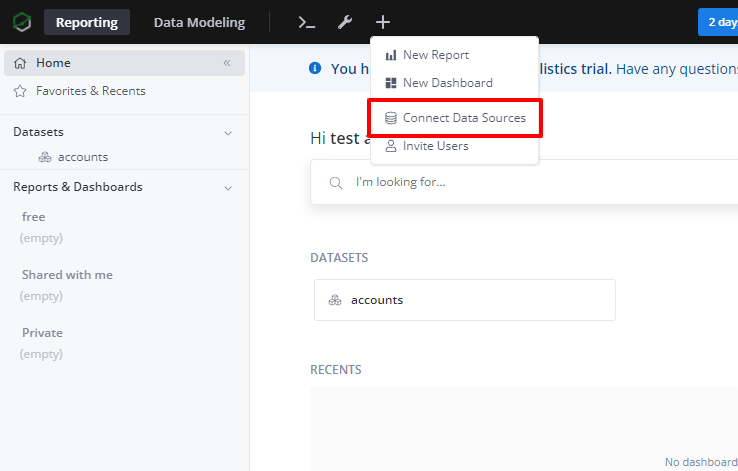Click the search magnifier icon
Viewport: 738px width, 471px height.
336,182
